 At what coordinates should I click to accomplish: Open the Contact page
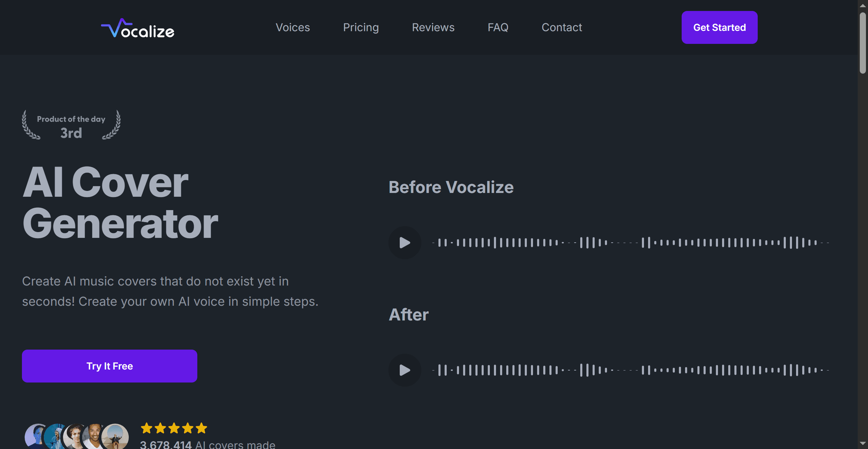[x=562, y=27]
